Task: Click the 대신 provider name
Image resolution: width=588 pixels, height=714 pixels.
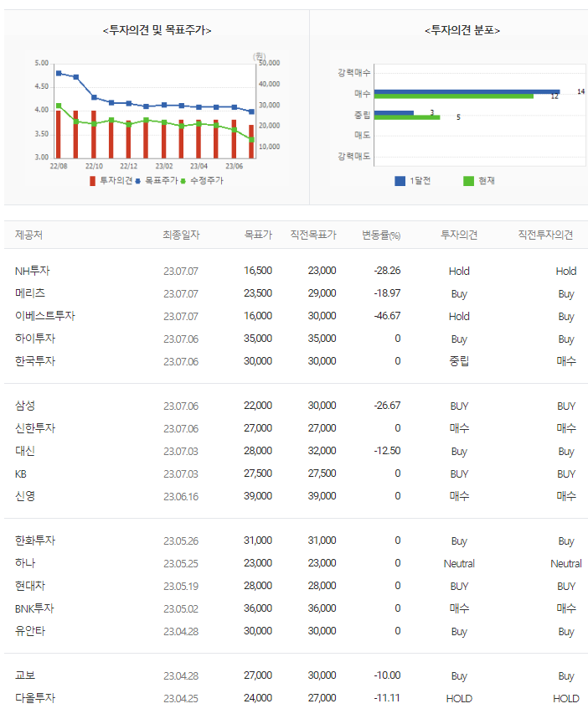Action: point(25,451)
